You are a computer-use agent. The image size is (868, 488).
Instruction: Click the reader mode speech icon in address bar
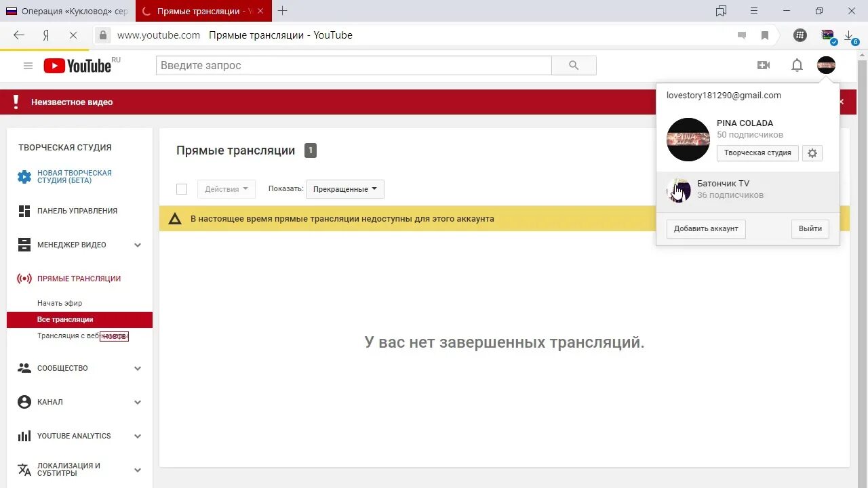click(x=742, y=35)
